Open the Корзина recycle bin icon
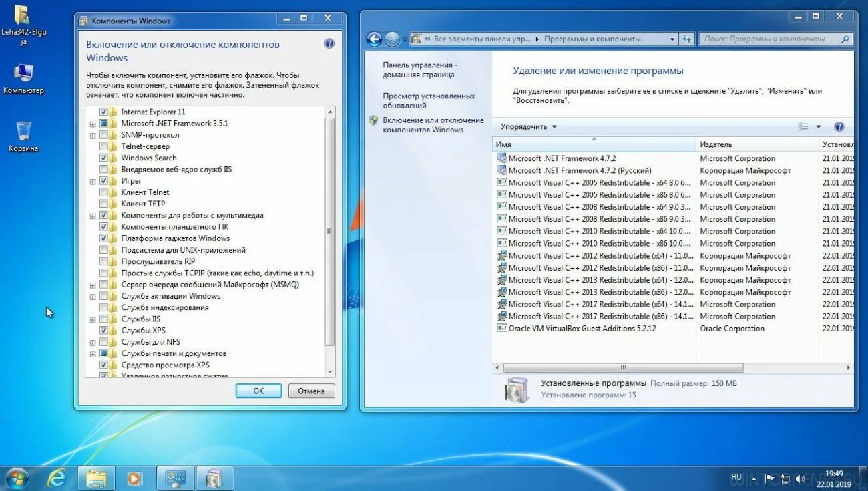The height and width of the screenshot is (491, 868). coord(23,136)
